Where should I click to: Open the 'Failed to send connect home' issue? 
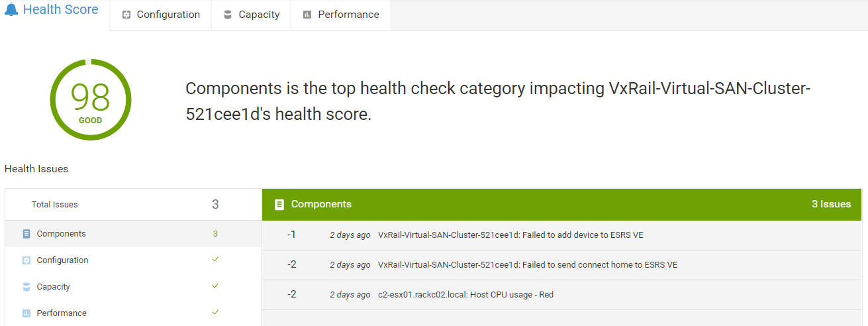pos(527,265)
